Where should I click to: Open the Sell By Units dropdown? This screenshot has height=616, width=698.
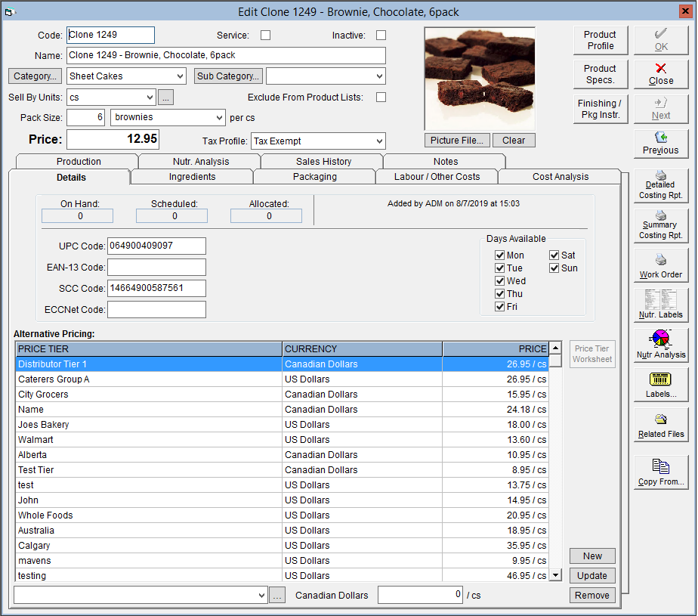pyautogui.click(x=150, y=97)
